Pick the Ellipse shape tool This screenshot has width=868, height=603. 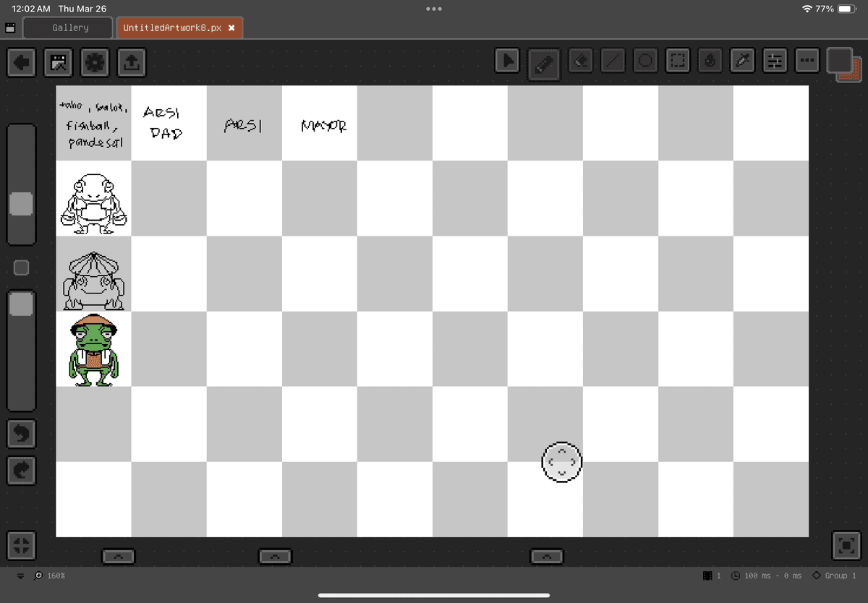click(x=646, y=62)
